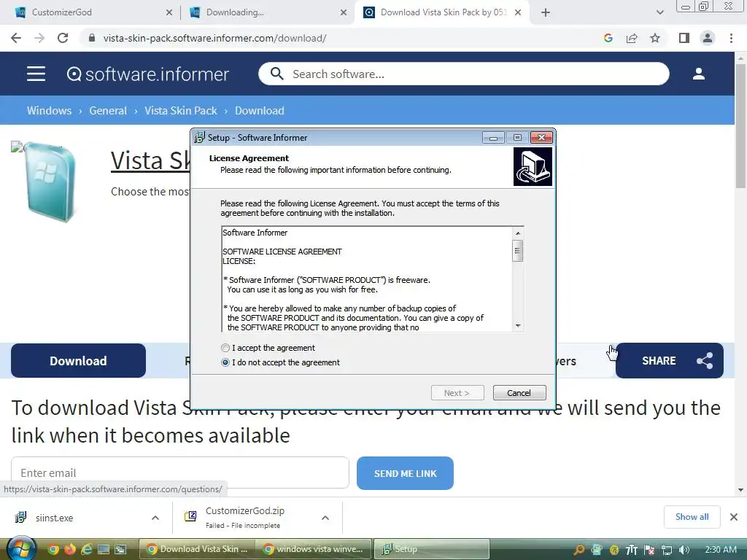
Task: Switch to windows vista winve... taskbar window
Action: point(314,549)
